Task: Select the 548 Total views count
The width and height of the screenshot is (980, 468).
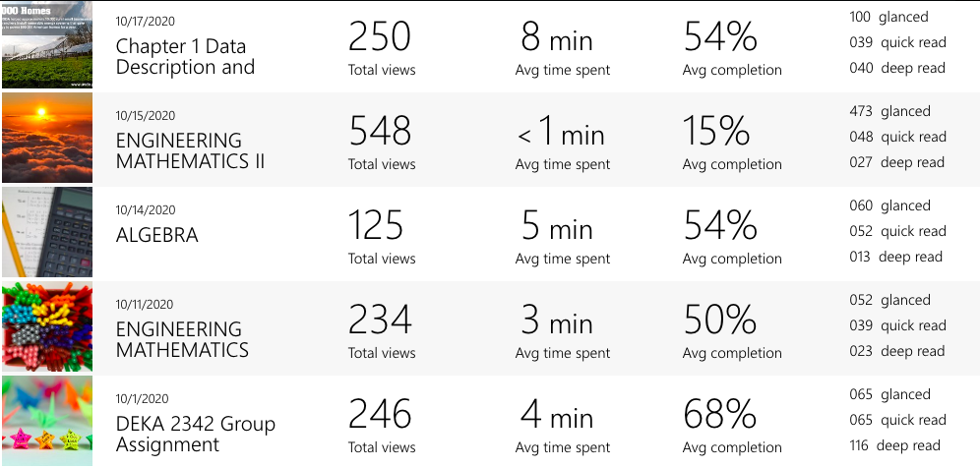Action: click(x=380, y=133)
